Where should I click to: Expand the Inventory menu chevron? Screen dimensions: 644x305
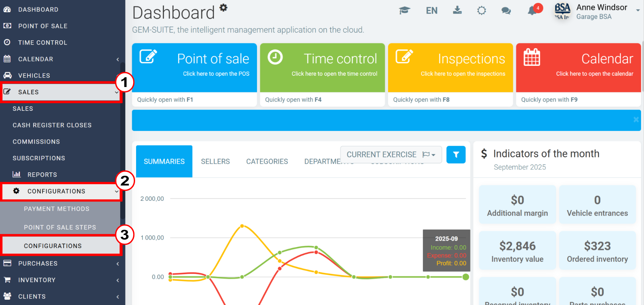click(118, 280)
